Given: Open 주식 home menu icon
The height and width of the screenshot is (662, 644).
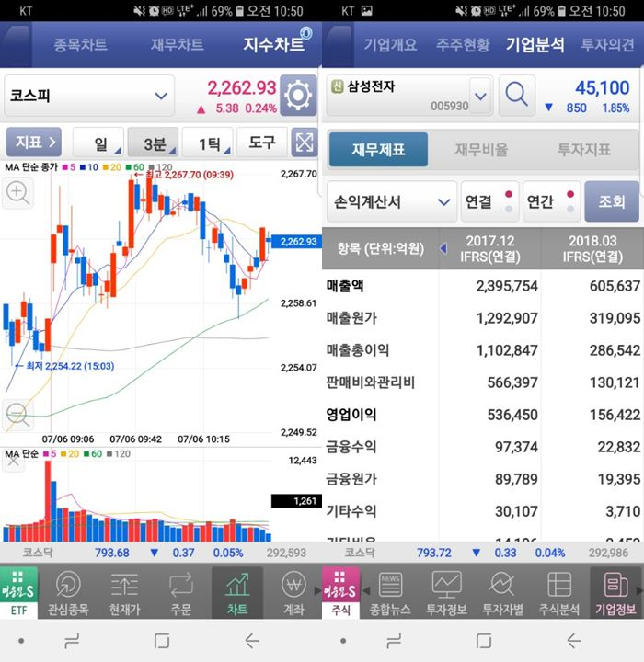Looking at the screenshot, I should [340, 592].
